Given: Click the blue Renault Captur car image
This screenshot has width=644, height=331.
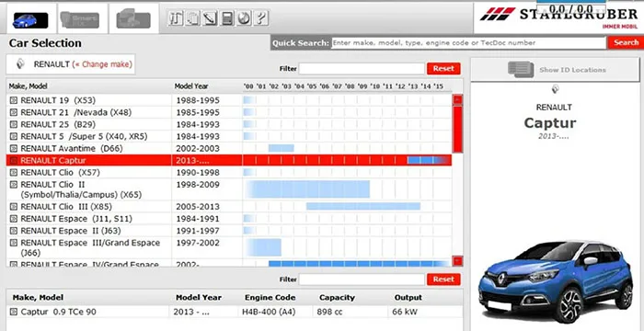Looking at the screenshot, I should [556, 281].
